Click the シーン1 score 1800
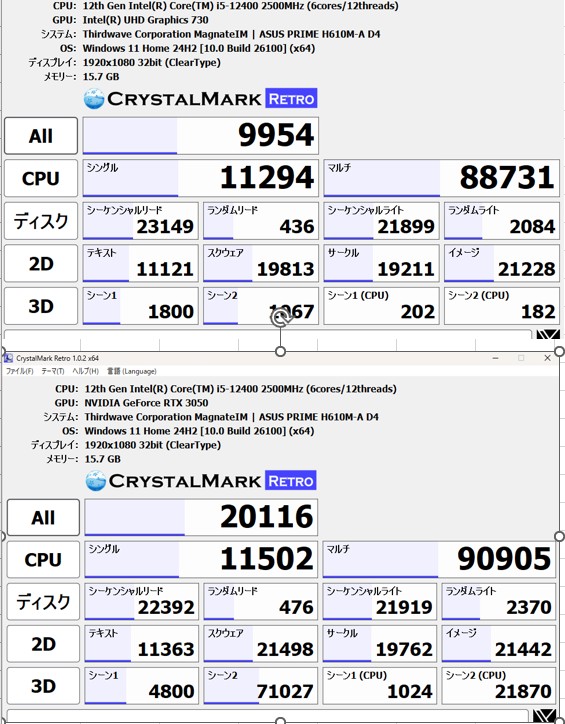The image size is (565, 724). coord(140,306)
